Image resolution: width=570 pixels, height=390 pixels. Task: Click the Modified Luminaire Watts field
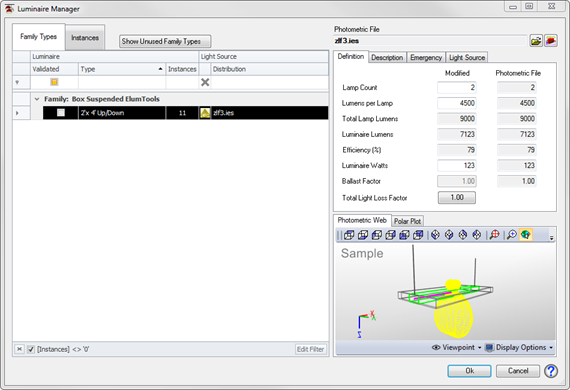click(457, 166)
